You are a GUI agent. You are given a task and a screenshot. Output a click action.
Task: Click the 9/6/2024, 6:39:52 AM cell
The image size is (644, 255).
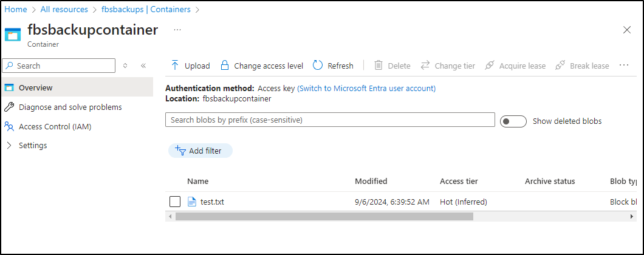pyautogui.click(x=392, y=202)
